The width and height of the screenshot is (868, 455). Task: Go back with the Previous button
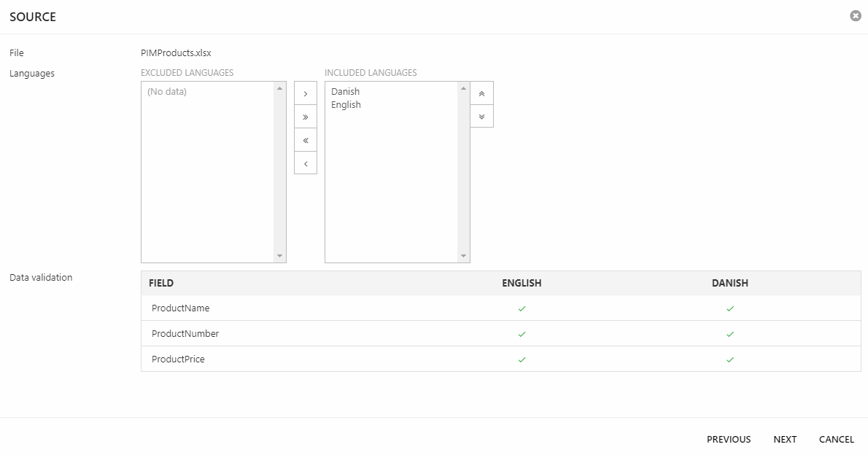tap(729, 439)
